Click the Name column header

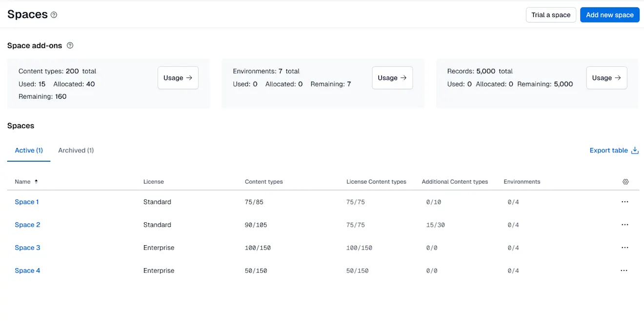point(22,182)
